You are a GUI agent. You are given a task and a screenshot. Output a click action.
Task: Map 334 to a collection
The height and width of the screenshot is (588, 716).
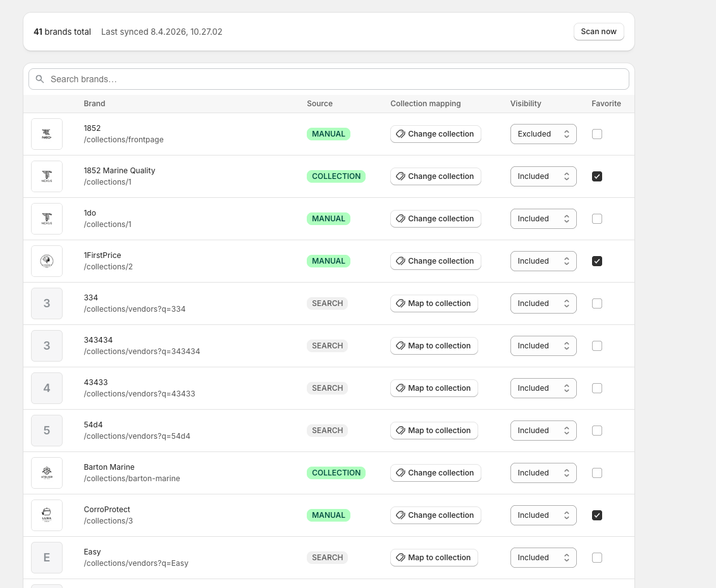[x=434, y=303]
